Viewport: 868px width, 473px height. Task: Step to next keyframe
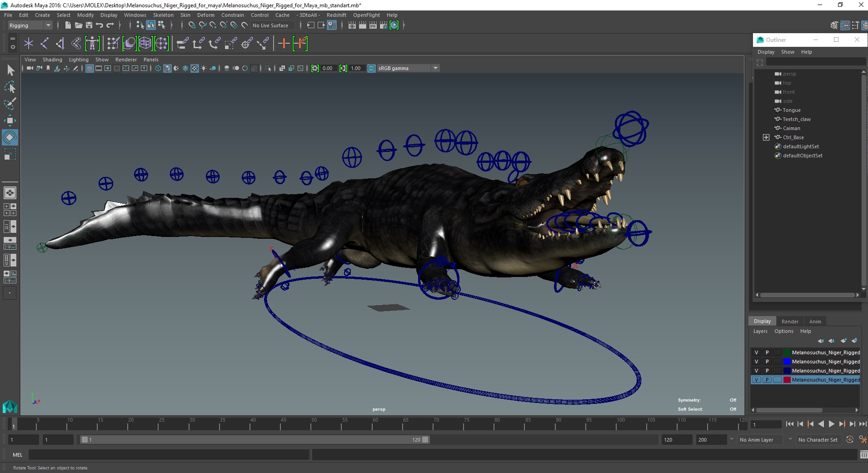pos(842,424)
